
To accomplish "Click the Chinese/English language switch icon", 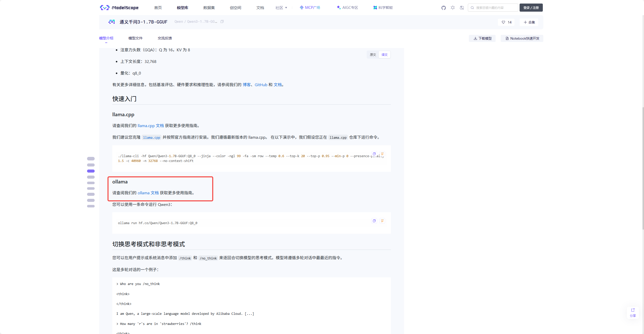I will pyautogui.click(x=462, y=8).
